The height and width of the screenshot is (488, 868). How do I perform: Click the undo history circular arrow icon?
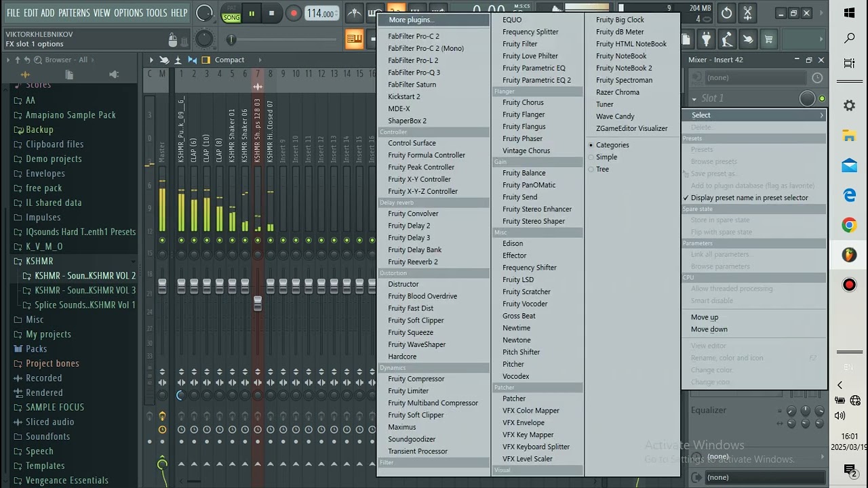point(727,13)
